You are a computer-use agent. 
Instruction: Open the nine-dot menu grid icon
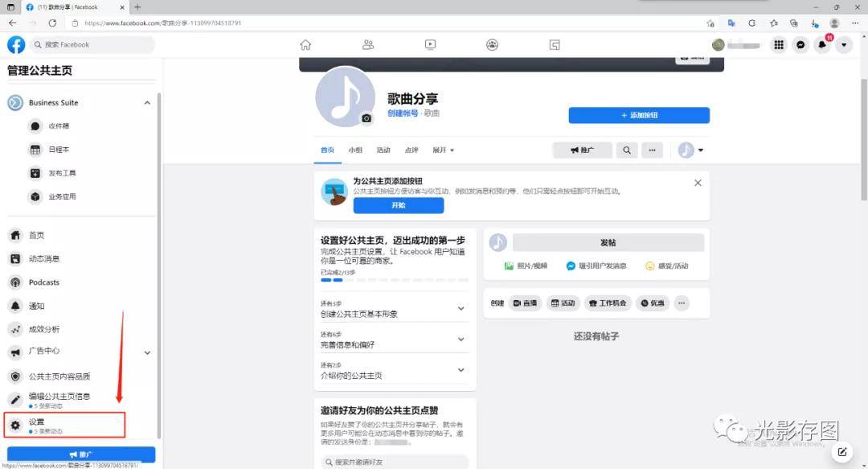pyautogui.click(x=779, y=45)
